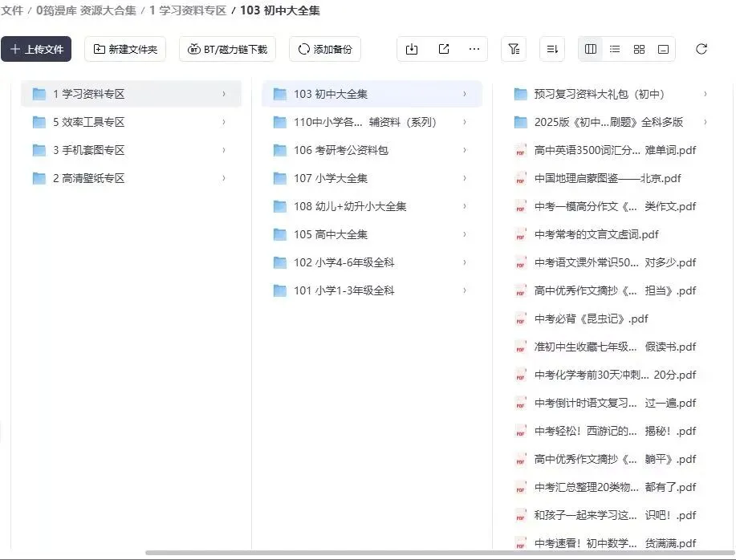This screenshot has width=736, height=560.
Task: Select file 中考汇总整理20类物...都有了.pdf
Action: [x=612, y=487]
